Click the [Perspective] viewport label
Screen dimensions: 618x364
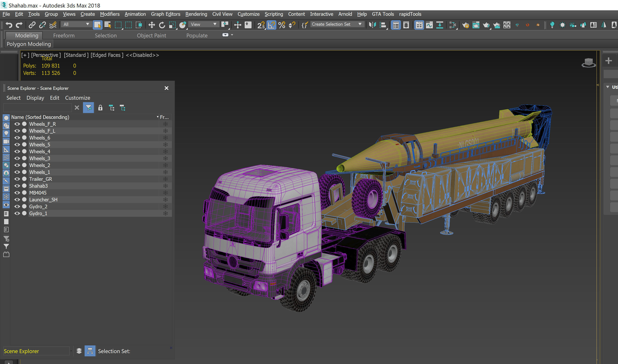46,55
